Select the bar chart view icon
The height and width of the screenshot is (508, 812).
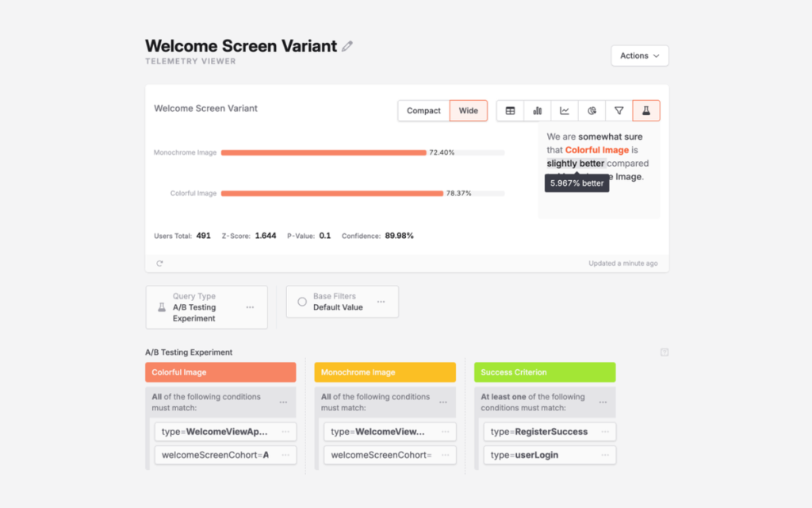[538, 110]
